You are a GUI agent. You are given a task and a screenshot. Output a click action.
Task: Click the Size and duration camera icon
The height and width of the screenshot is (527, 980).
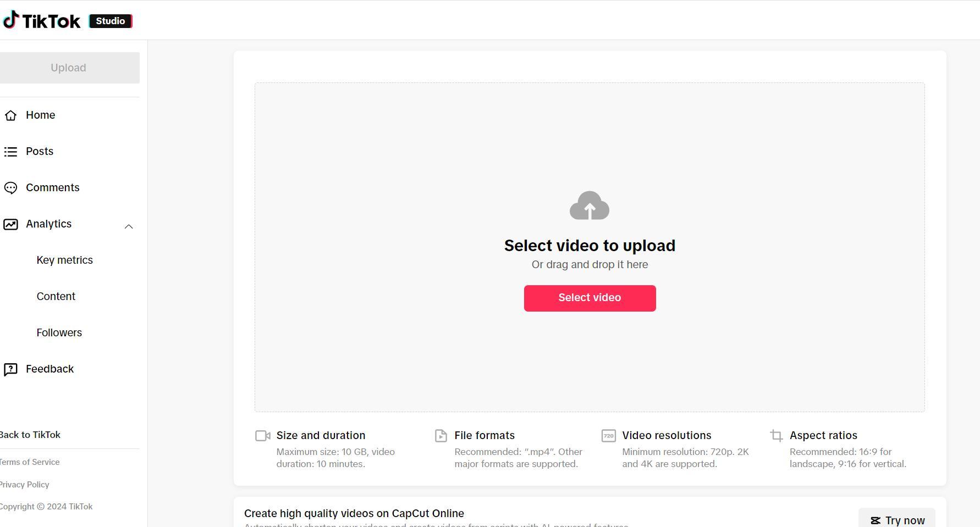(x=263, y=436)
